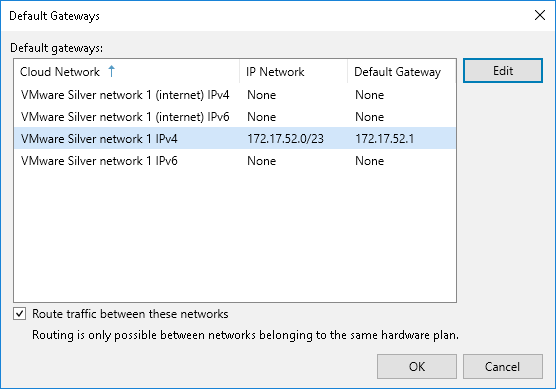Click Default Gateway None for (internet) IPv4 row
The image size is (556, 389).
click(369, 95)
